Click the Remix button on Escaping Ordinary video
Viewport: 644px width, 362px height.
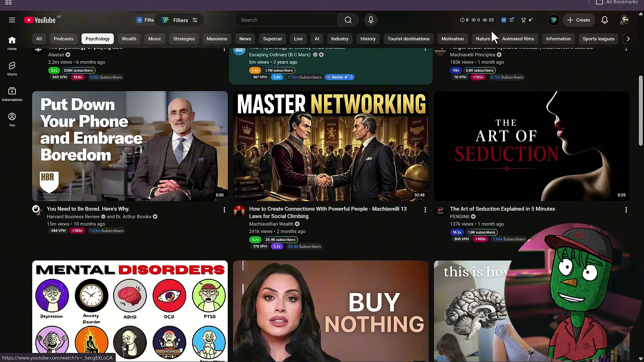[x=339, y=77]
